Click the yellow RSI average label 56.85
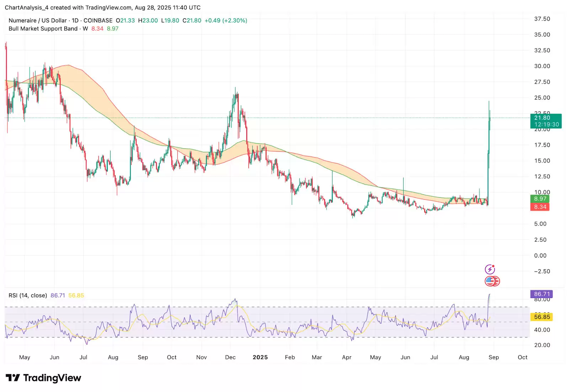The height and width of the screenshot is (392, 569). coord(541,317)
